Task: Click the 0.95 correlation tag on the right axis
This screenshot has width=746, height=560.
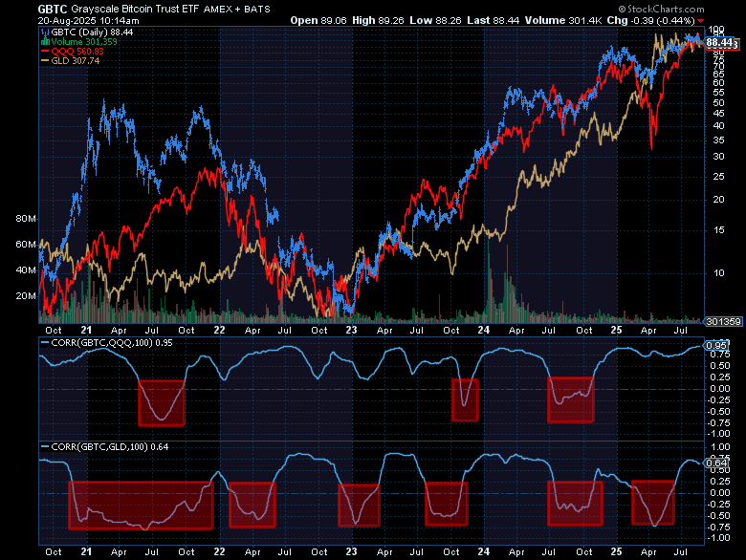Action: point(716,346)
